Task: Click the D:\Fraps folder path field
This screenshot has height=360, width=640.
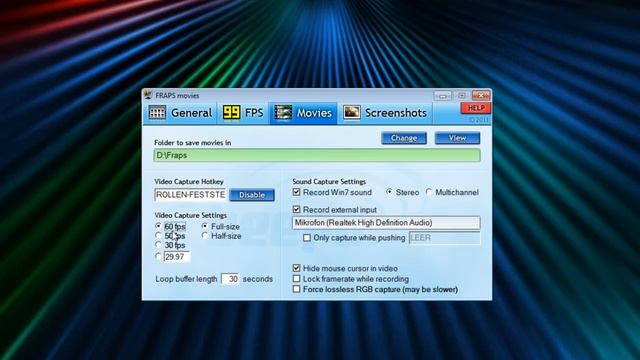Action: (x=317, y=156)
